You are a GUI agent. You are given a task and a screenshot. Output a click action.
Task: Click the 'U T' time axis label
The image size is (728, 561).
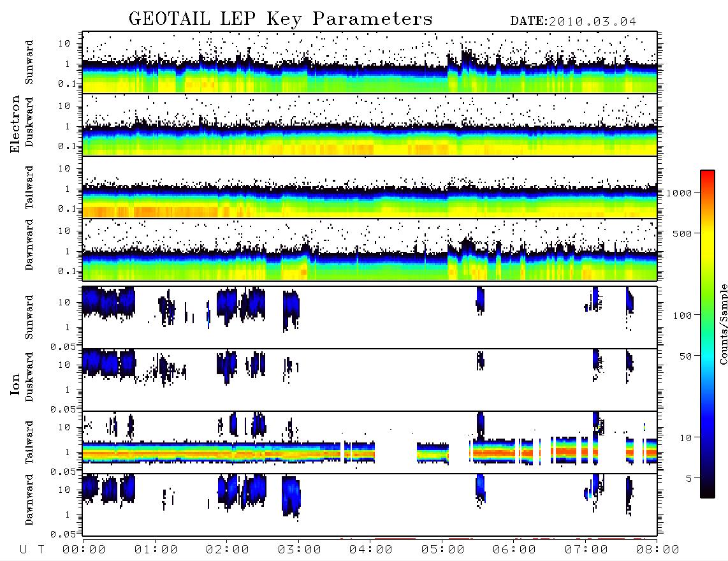tap(32, 550)
